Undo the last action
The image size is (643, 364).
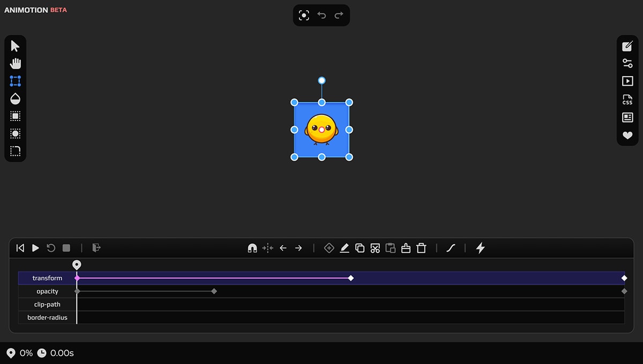tap(322, 15)
